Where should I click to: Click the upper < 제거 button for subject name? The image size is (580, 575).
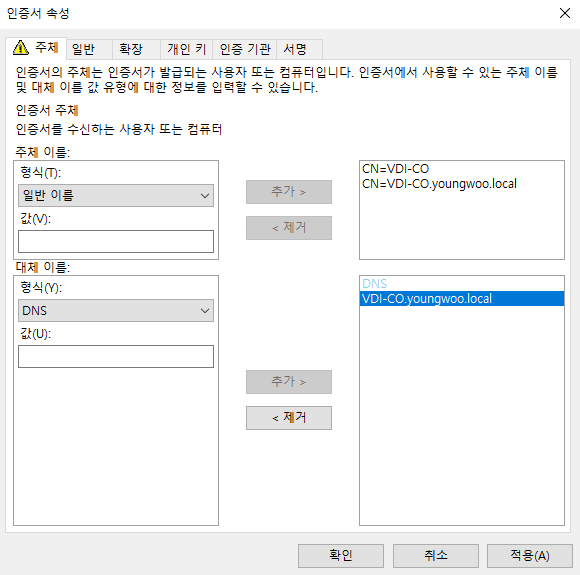[289, 228]
